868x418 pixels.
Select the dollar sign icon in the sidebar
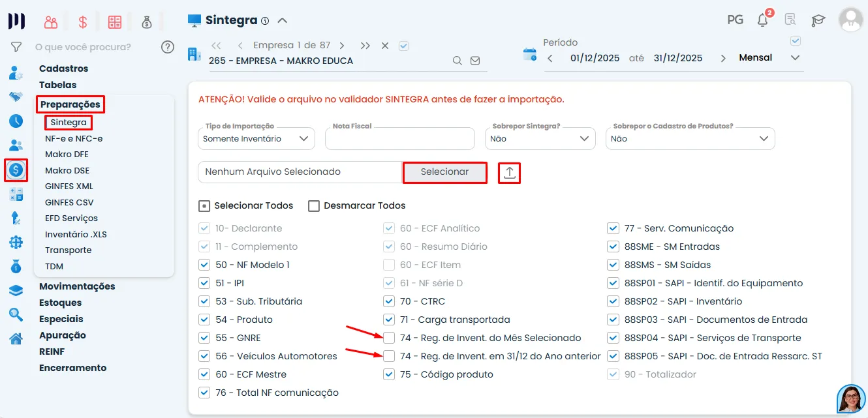(16, 171)
